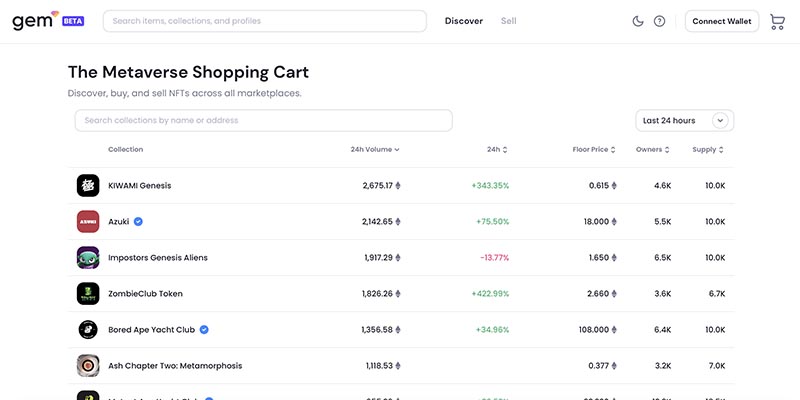Click the 7.0K supply value

click(x=717, y=366)
